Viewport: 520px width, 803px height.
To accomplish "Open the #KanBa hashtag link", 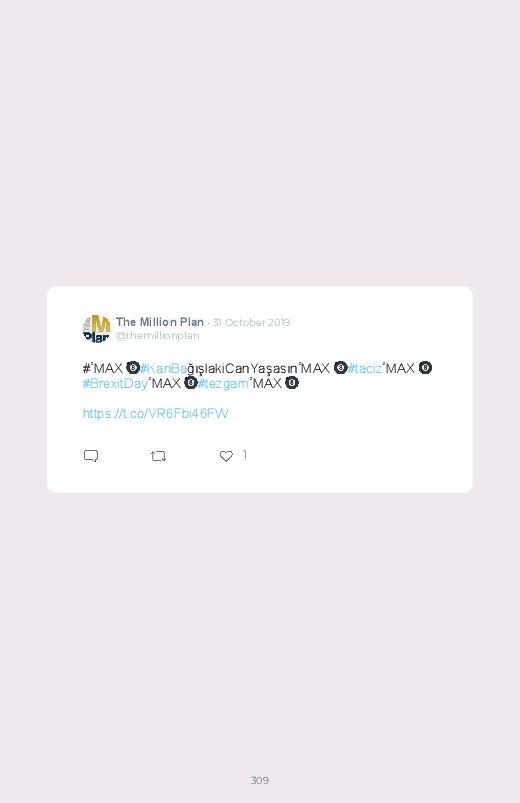I will [163, 368].
